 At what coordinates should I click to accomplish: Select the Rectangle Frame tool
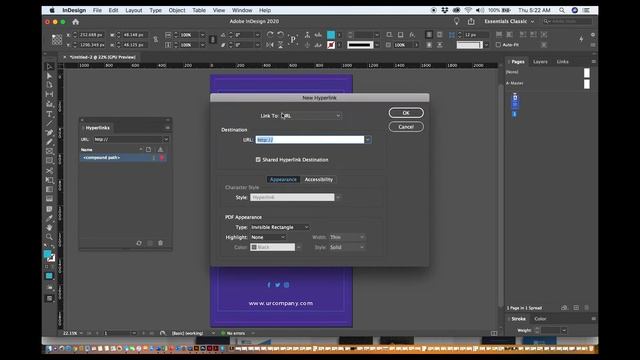49,151
